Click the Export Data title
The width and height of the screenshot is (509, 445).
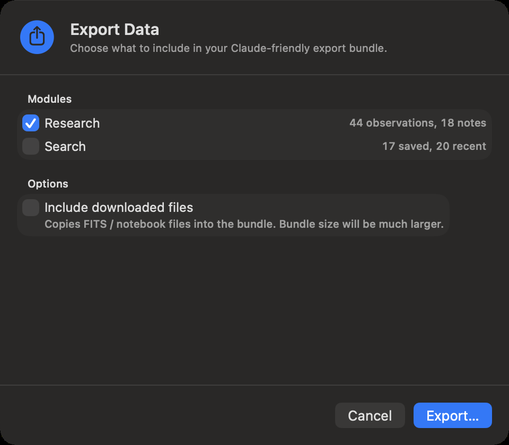pyautogui.click(x=114, y=29)
